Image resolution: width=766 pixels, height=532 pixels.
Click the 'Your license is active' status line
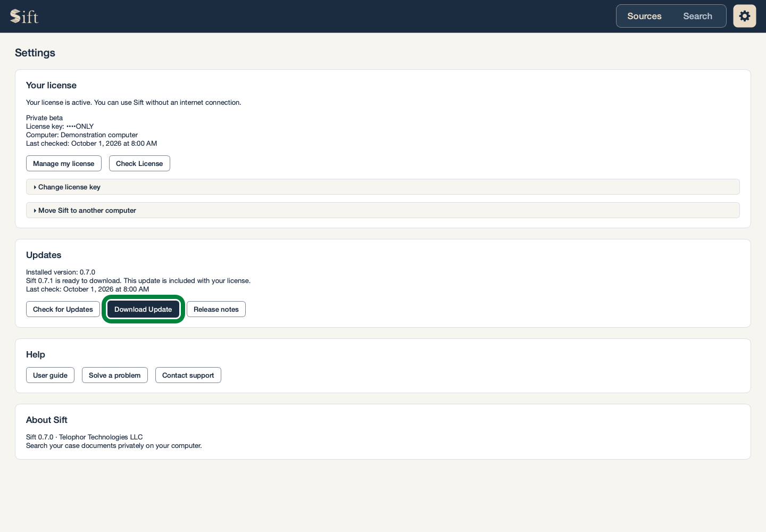[134, 102]
